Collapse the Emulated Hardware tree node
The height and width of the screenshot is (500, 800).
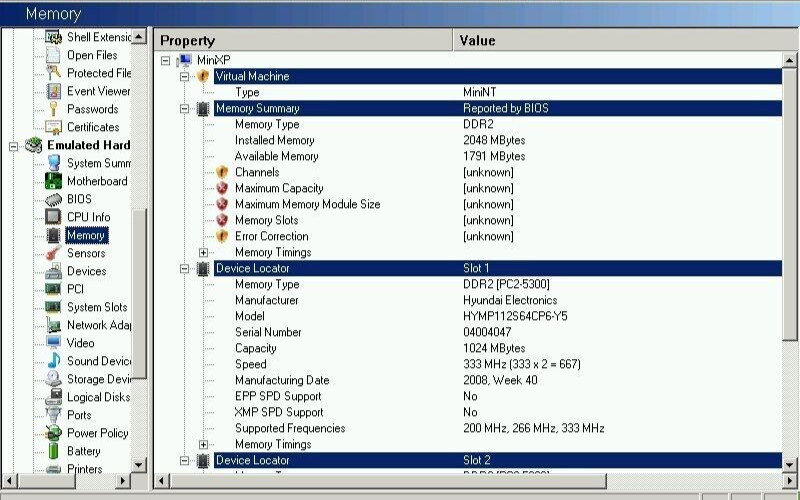[13, 146]
